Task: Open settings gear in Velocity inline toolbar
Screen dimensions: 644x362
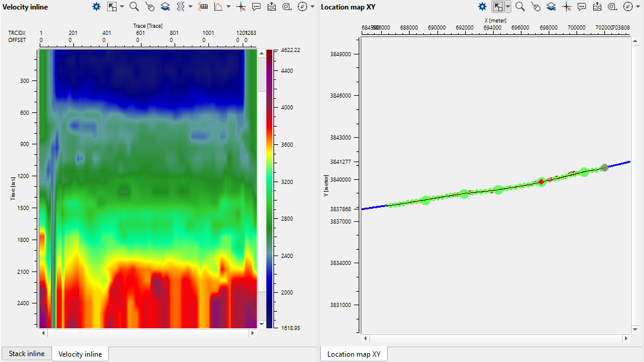Action: pos(96,7)
